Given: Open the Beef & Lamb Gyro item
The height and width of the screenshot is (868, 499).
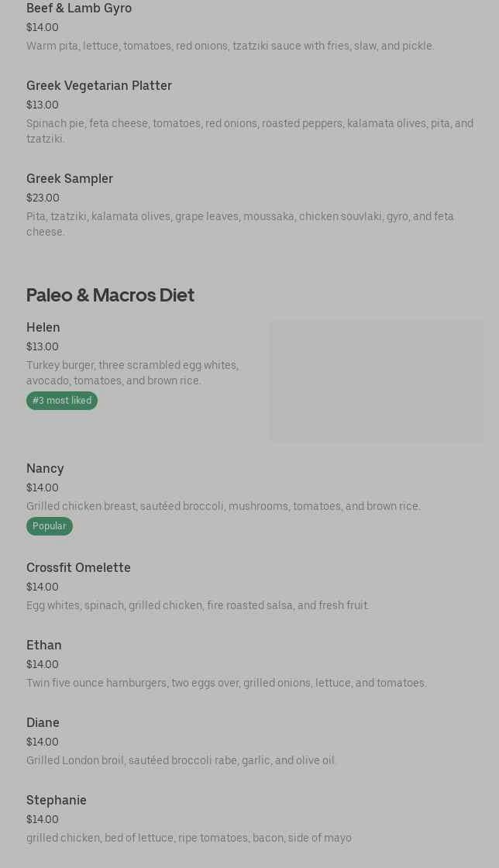Looking at the screenshot, I should pyautogui.click(x=79, y=9).
